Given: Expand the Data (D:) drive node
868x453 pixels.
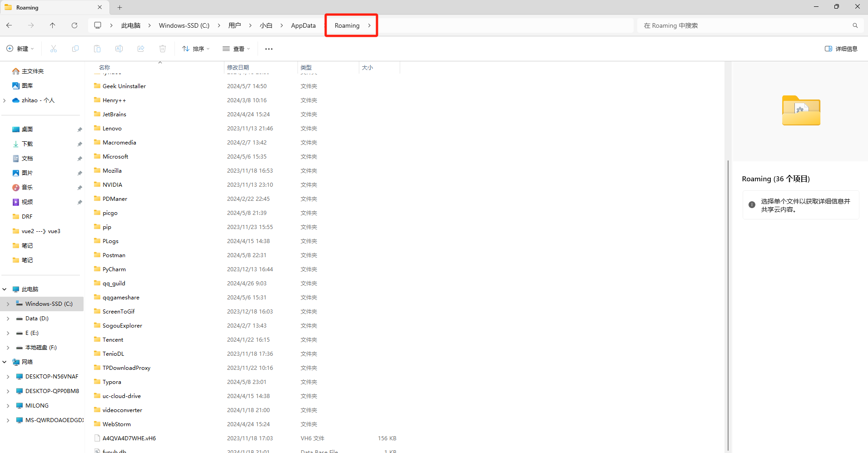Looking at the screenshot, I should click(x=8, y=319).
